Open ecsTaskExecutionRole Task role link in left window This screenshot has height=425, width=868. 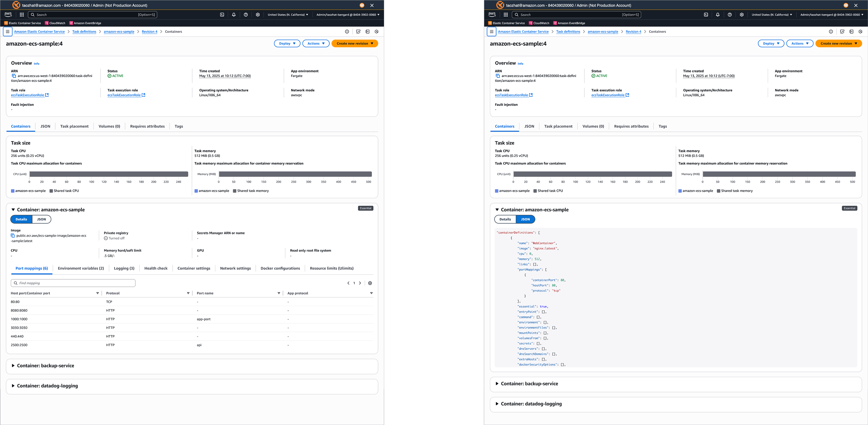(x=27, y=95)
